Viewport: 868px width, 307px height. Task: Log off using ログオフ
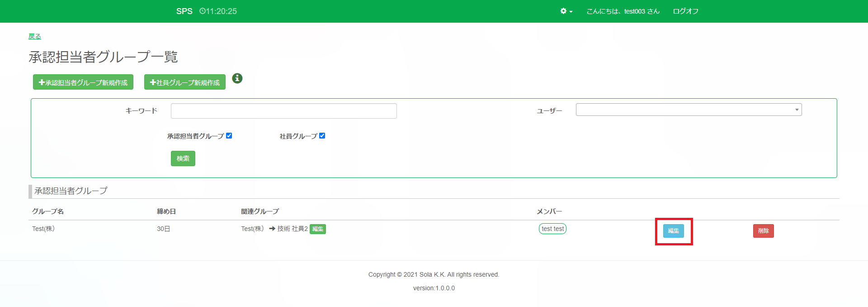click(x=685, y=11)
